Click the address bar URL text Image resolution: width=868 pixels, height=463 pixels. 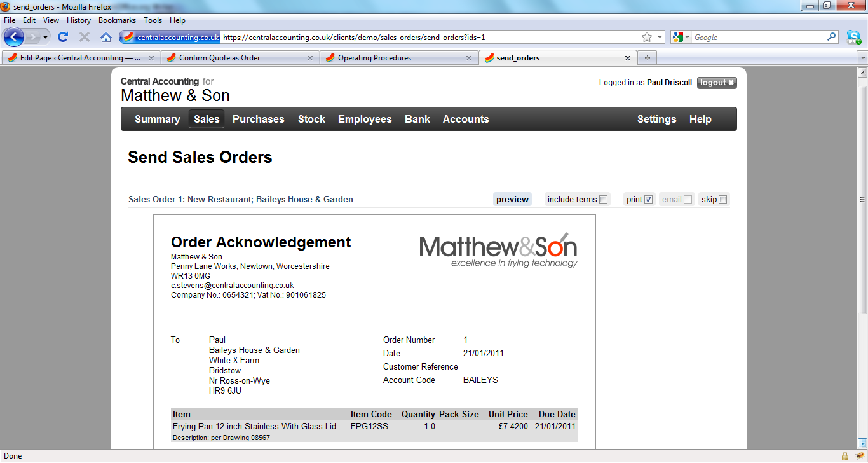point(354,38)
